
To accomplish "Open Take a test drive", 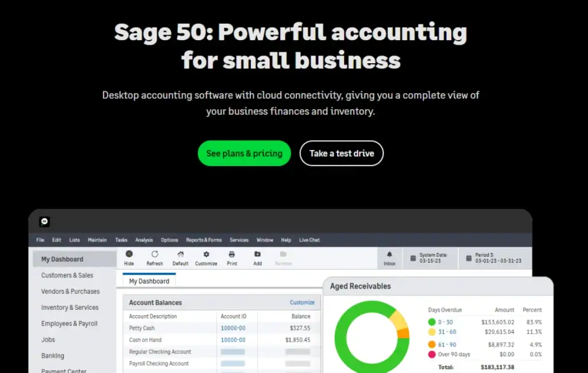I will tap(341, 153).
